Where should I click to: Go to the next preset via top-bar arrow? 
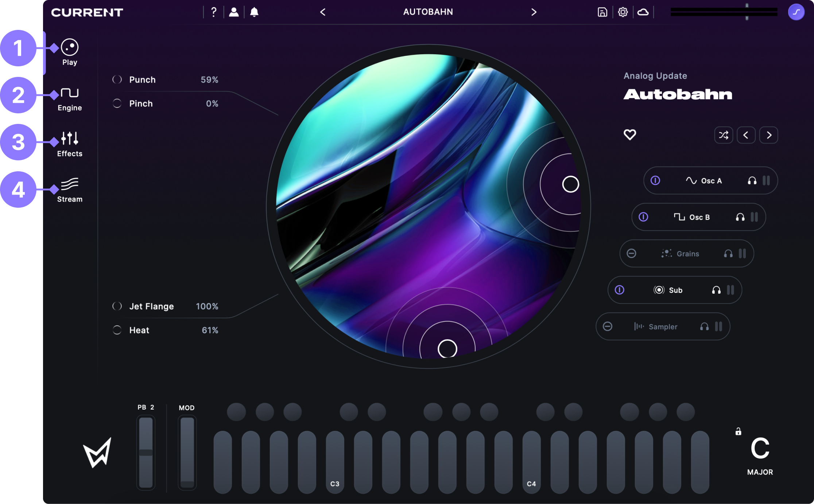pos(534,12)
